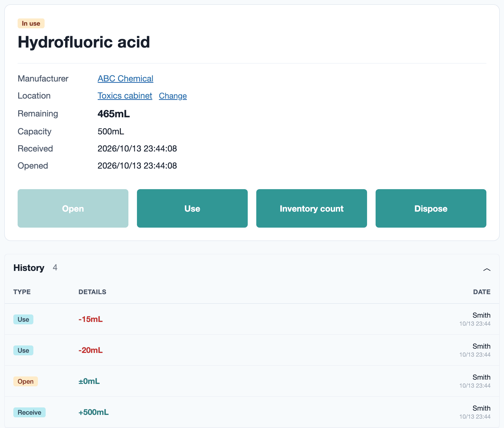
Task: Click the Change location link
Action: pyautogui.click(x=173, y=96)
